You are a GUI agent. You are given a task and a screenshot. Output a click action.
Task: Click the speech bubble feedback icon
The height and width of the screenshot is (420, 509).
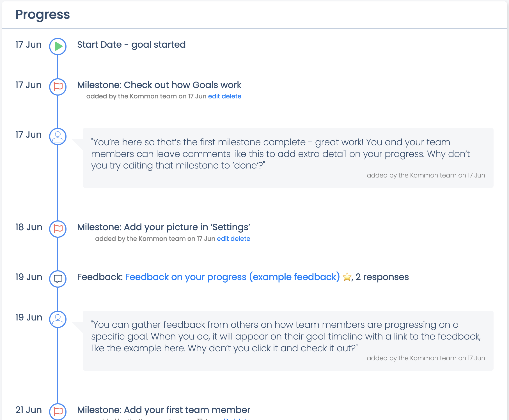(58, 279)
